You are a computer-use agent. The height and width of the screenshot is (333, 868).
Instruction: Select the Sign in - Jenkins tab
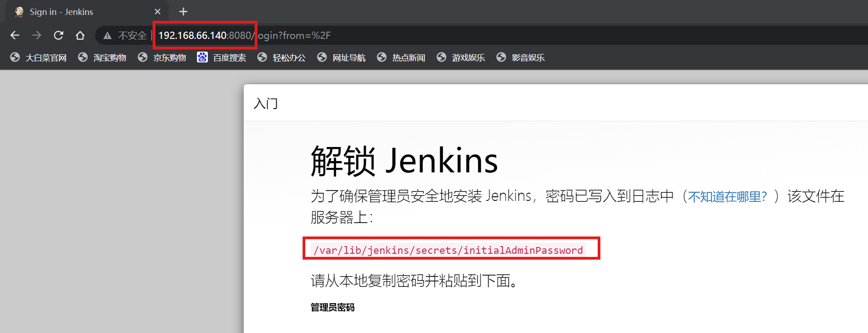86,12
